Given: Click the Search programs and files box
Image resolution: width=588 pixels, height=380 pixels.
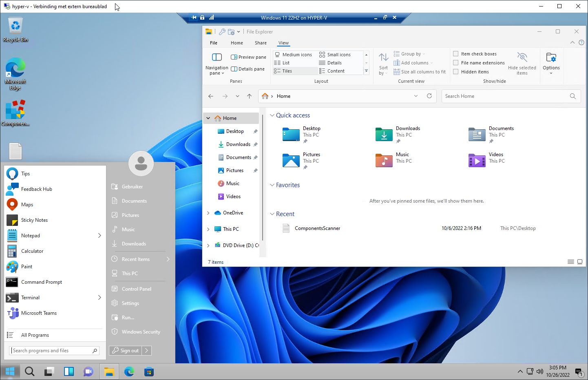Looking at the screenshot, I should click(x=54, y=351).
